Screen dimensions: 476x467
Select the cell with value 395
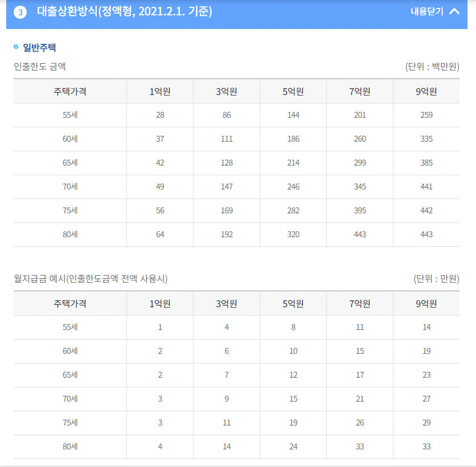(x=360, y=210)
